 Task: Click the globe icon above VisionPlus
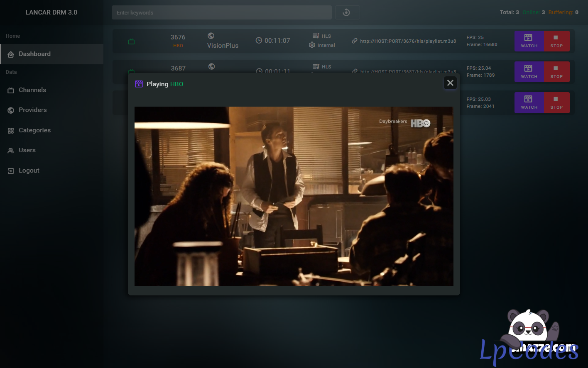point(211,36)
